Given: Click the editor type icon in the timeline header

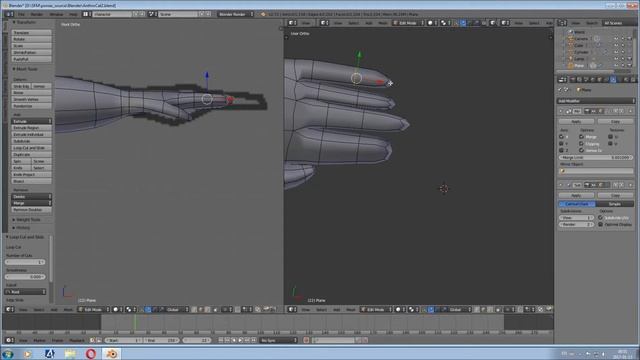Looking at the screenshot, I should point(9,340).
